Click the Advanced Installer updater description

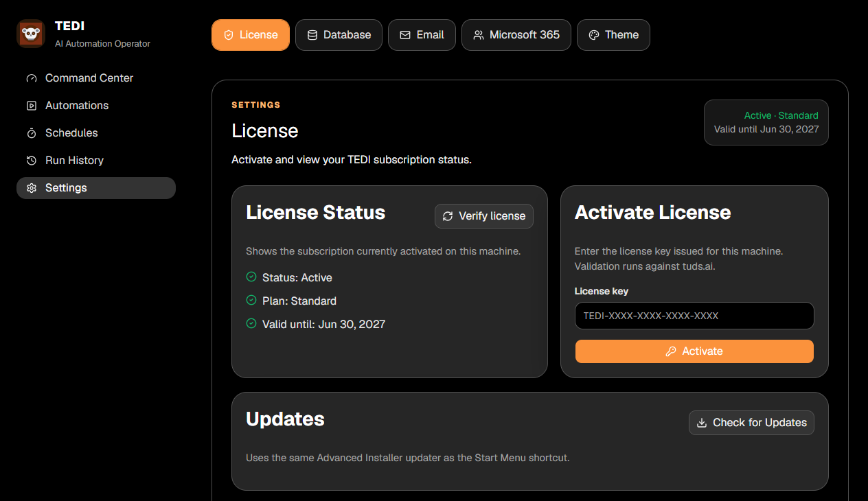point(408,457)
